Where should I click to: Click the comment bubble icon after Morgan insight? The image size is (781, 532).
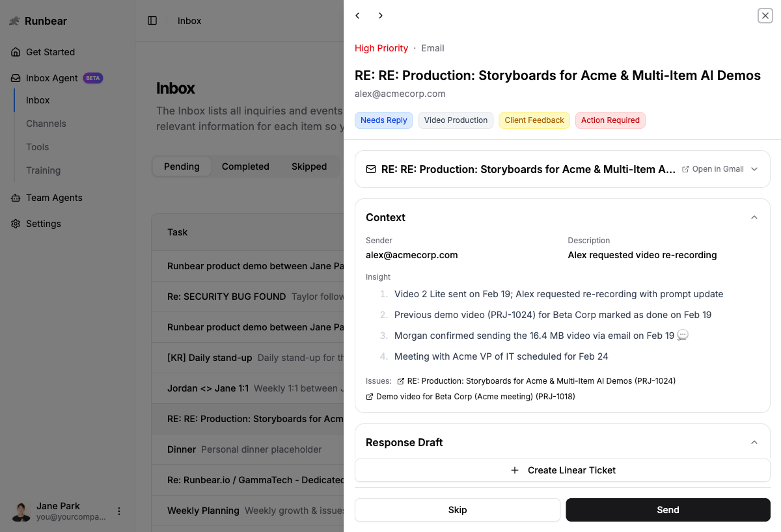tap(682, 335)
